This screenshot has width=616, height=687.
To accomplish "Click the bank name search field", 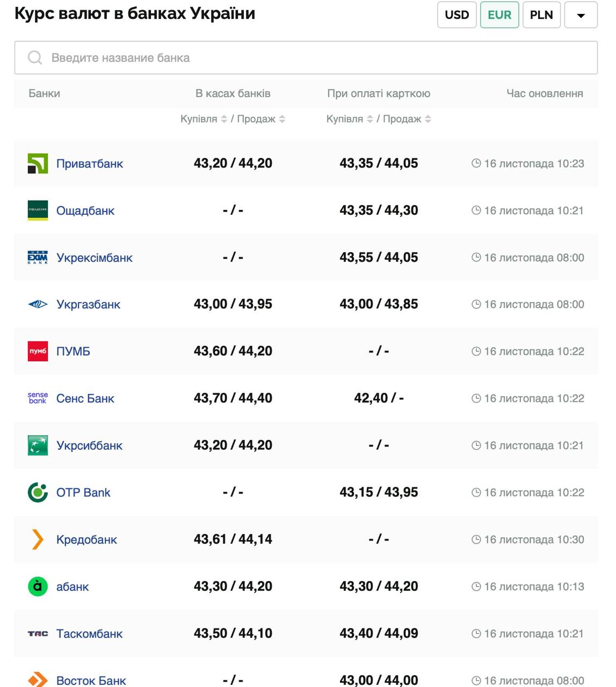I will pyautogui.click(x=306, y=57).
